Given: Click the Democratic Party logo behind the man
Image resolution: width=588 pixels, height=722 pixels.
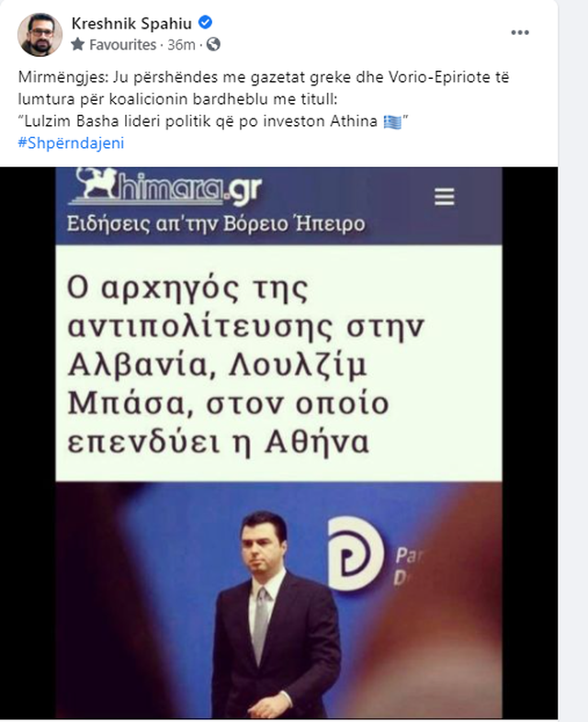Looking at the screenshot, I should point(354,554).
